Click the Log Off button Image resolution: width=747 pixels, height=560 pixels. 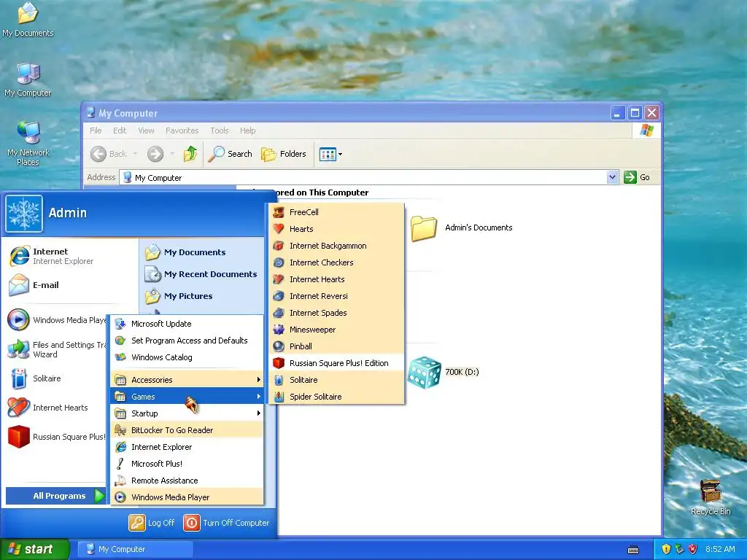pyautogui.click(x=152, y=523)
